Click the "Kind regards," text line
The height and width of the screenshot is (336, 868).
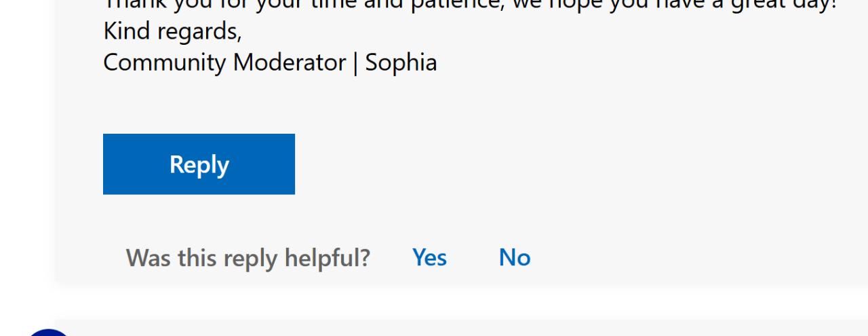172,31
